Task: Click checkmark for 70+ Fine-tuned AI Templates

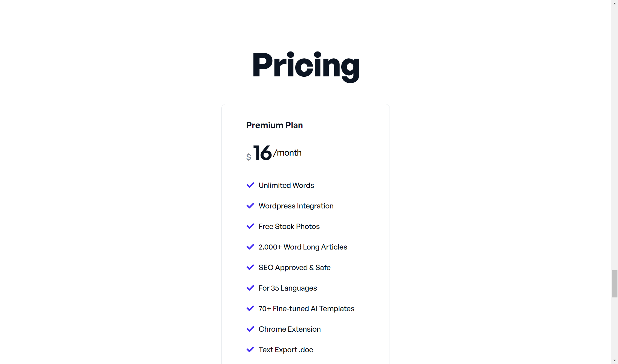Action: pos(250,309)
